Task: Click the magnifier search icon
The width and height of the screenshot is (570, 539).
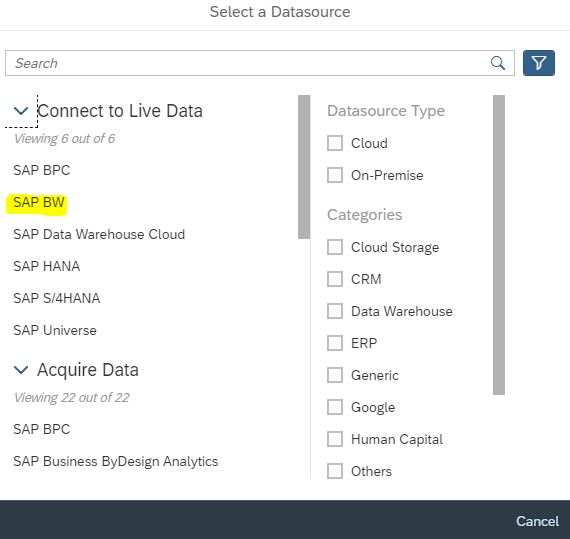Action: click(498, 63)
